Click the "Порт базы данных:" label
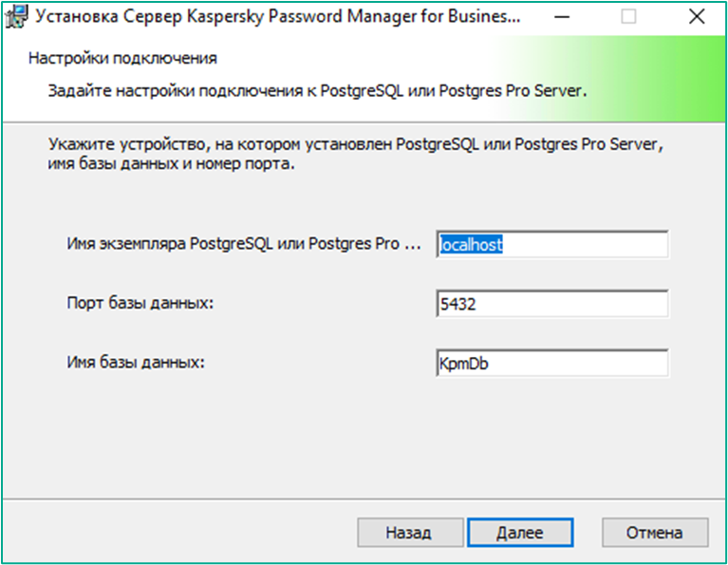728x565 pixels. point(140,303)
